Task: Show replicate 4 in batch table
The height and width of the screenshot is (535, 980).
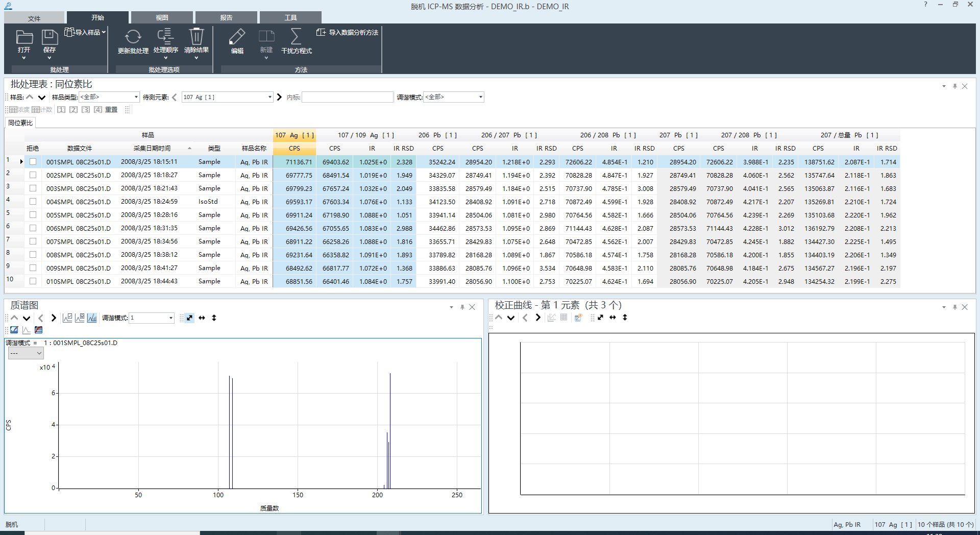Action: tap(98, 110)
